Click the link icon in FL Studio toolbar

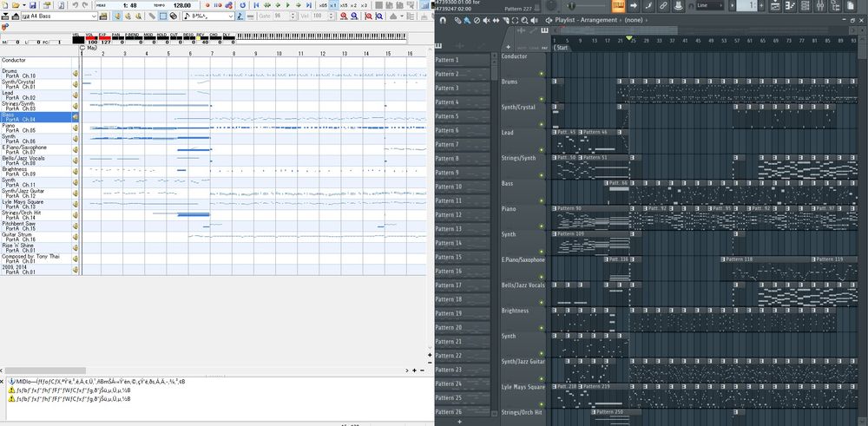click(663, 5)
